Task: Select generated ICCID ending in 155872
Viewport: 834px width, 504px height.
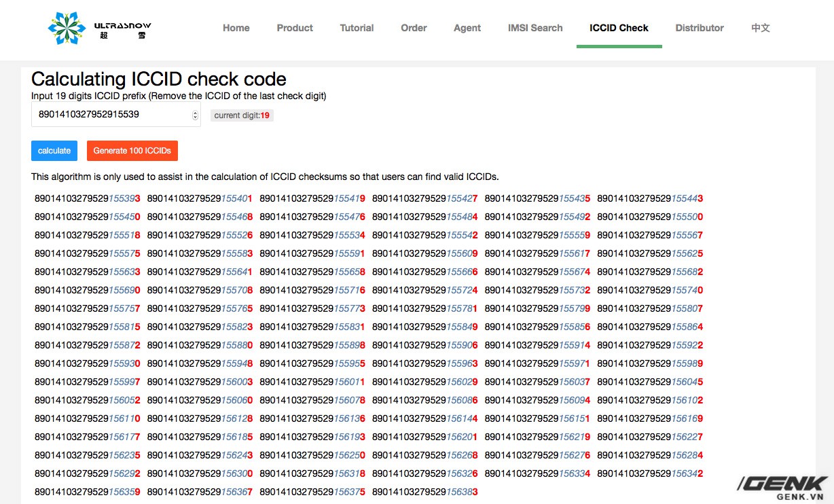Action: 88,346
